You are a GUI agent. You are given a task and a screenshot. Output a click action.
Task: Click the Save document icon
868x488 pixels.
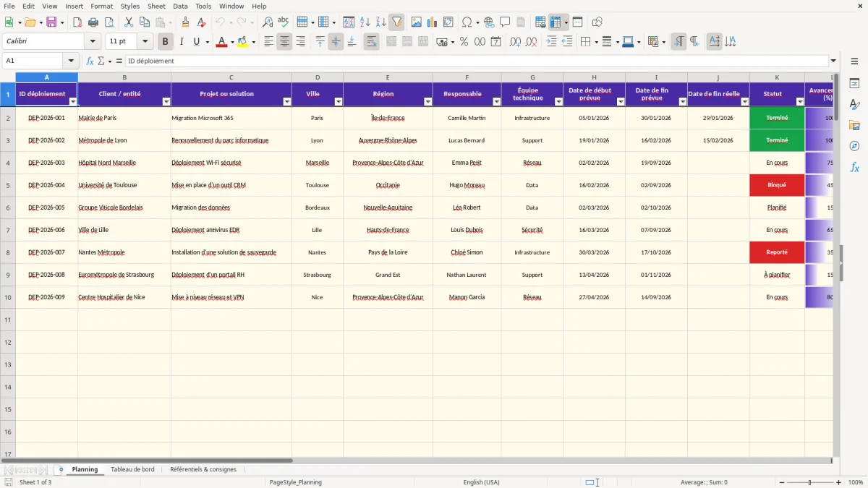click(51, 22)
